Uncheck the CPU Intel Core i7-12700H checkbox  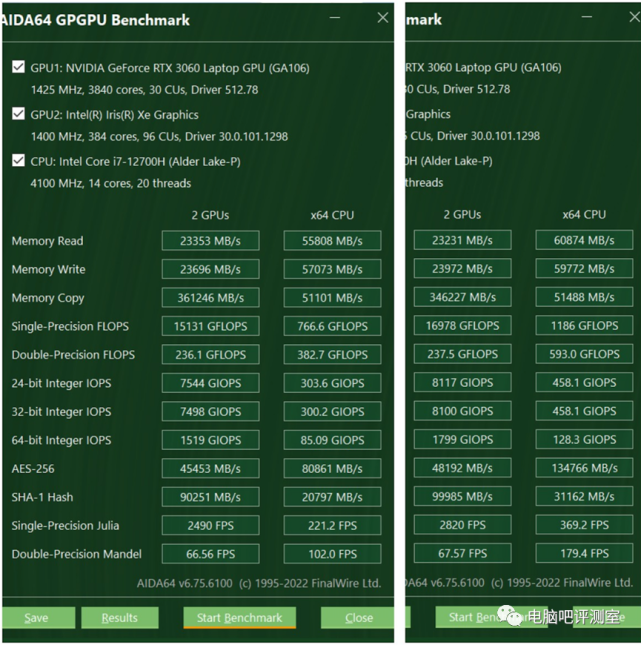(18, 160)
